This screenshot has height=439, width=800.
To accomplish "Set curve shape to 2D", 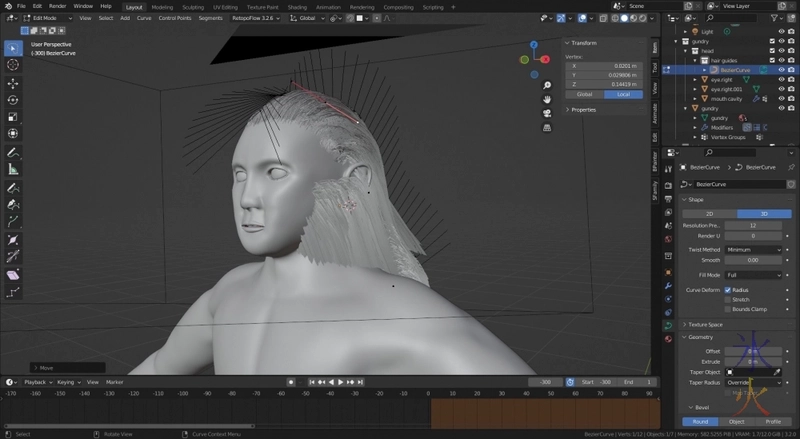I will [x=710, y=213].
